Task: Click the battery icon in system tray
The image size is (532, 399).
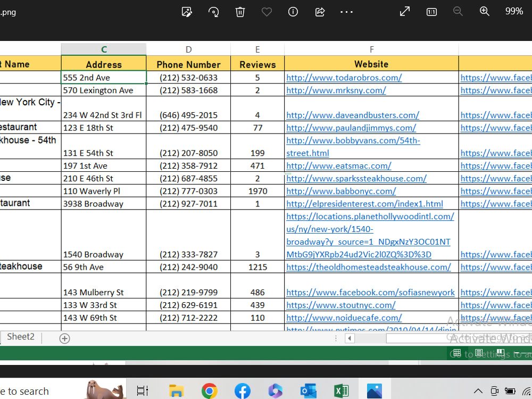Action: coord(510,391)
